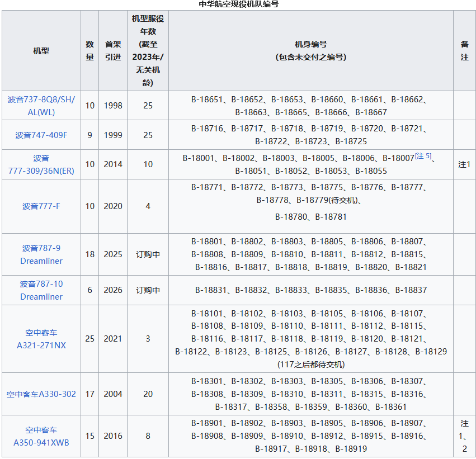Click registration B-18361
This screenshot has width=476, height=459.
pos(391,407)
